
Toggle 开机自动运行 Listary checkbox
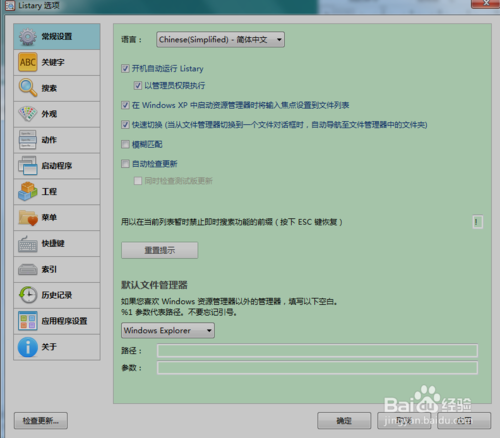coord(125,69)
